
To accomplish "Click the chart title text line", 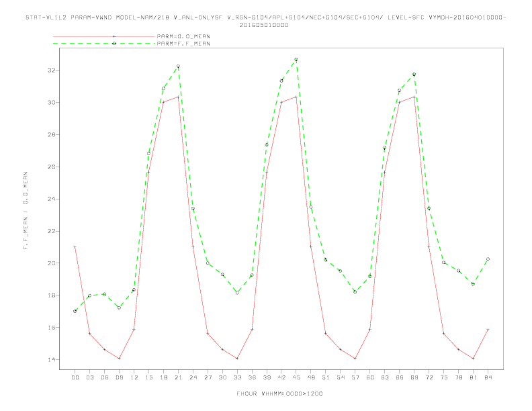I will (x=265, y=21).
